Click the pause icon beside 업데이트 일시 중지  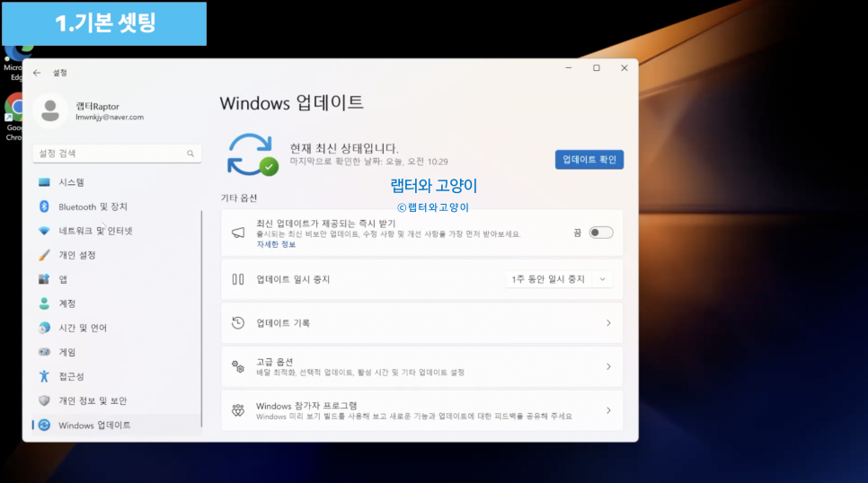tap(238, 279)
